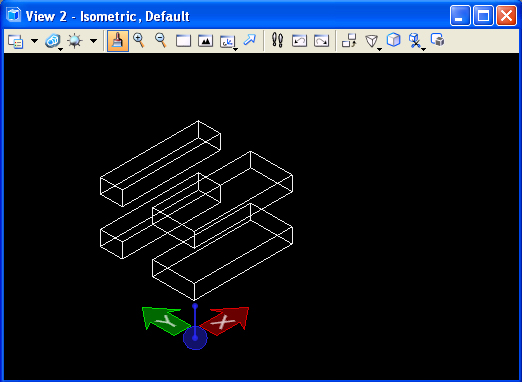Select the Pan View arrow tool

point(249,40)
